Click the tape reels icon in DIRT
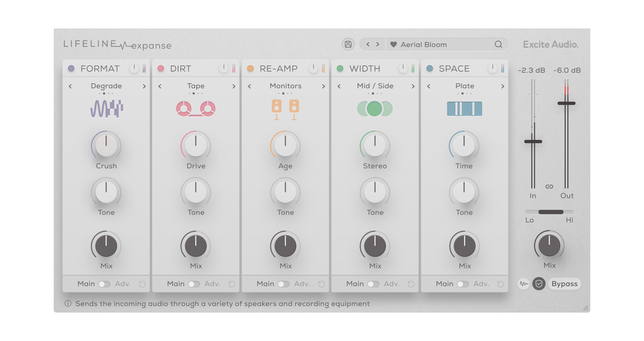 [x=196, y=109]
